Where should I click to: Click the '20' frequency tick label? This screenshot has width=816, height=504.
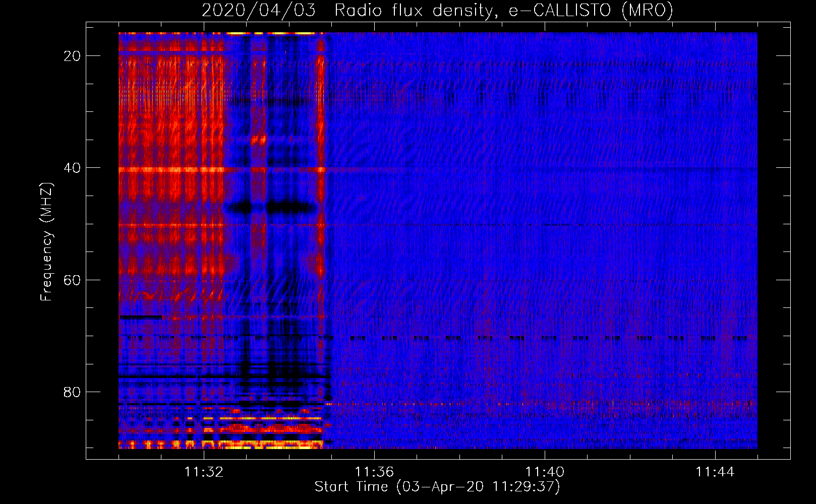pyautogui.click(x=72, y=56)
